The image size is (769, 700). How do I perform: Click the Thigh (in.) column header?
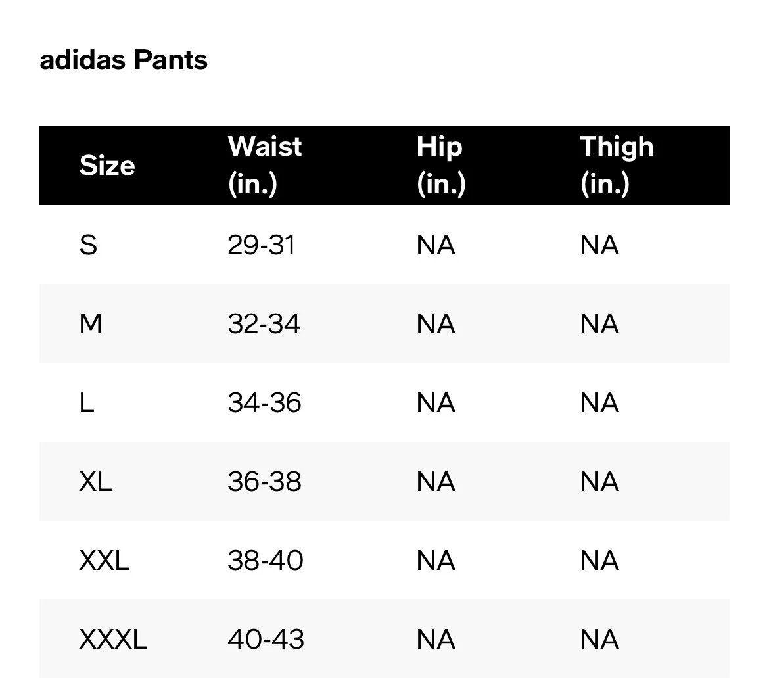coord(617,166)
